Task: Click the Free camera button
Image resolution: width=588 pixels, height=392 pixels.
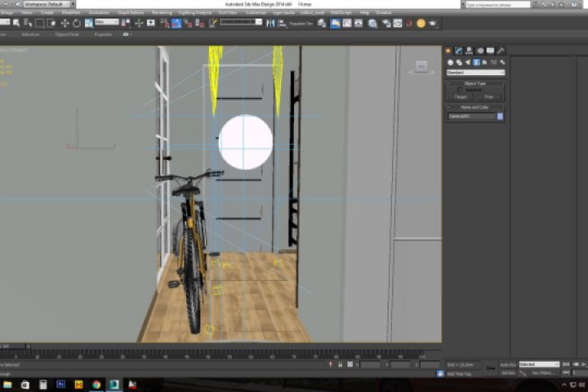Action: [489, 97]
